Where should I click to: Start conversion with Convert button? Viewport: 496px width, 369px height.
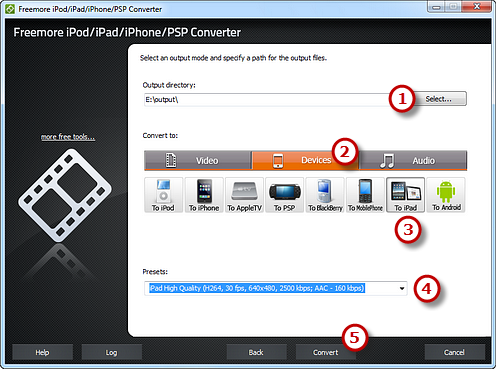(x=325, y=352)
